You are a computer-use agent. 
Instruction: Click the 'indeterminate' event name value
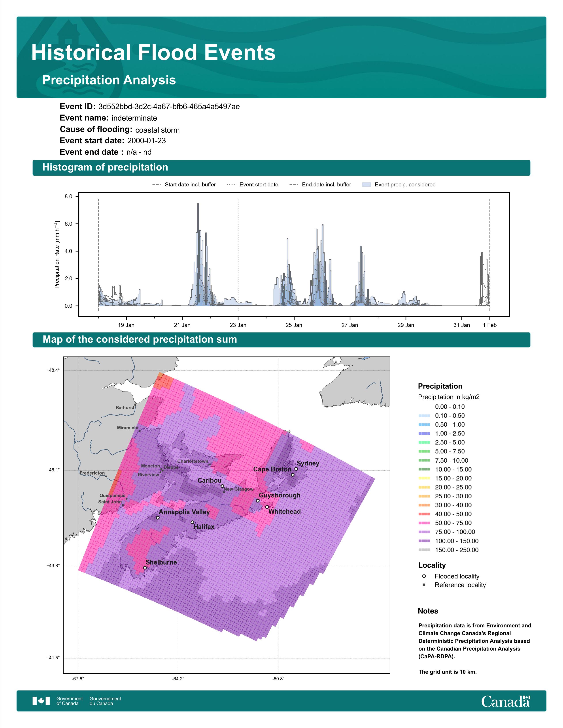[134, 118]
